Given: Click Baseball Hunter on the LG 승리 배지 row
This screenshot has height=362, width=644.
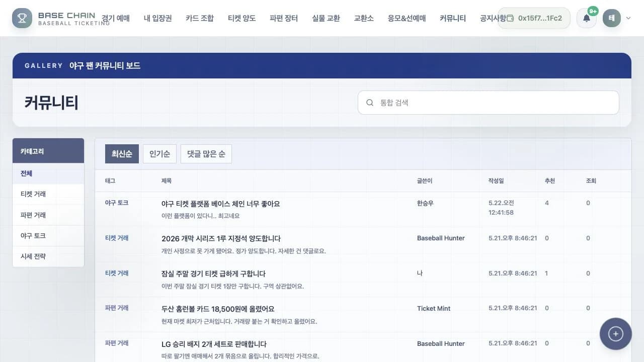Looking at the screenshot, I should pyautogui.click(x=441, y=343).
